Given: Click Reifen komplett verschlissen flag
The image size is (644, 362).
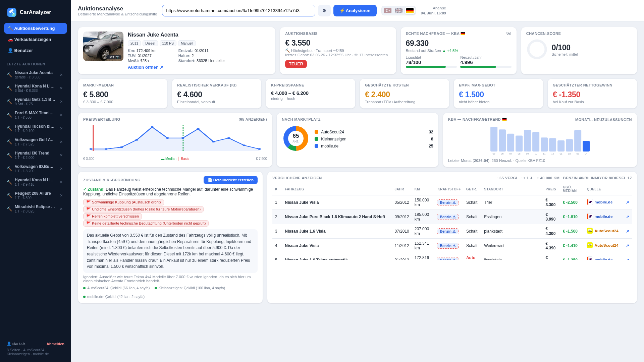Looking at the screenshot, I should pos(112,217).
